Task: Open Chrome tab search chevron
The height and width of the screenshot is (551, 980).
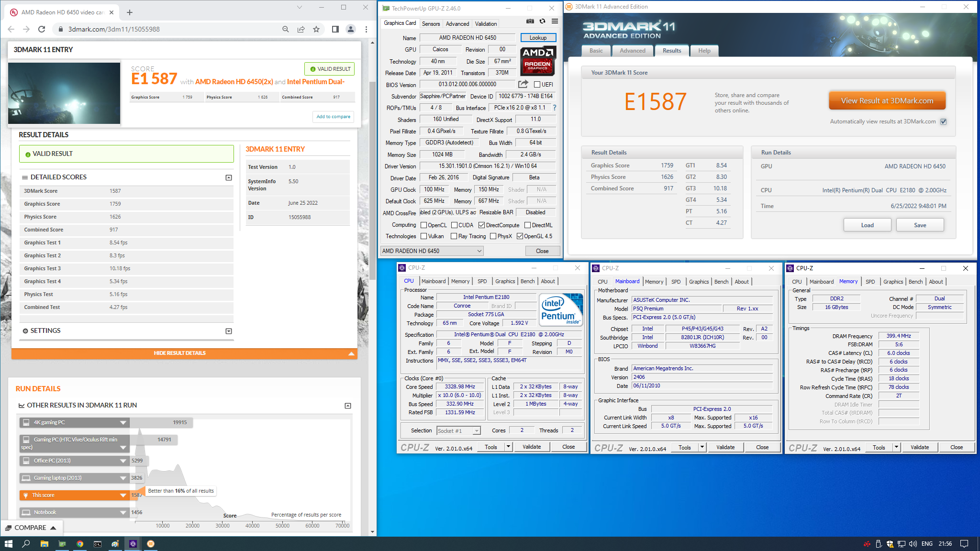Action: pyautogui.click(x=300, y=7)
